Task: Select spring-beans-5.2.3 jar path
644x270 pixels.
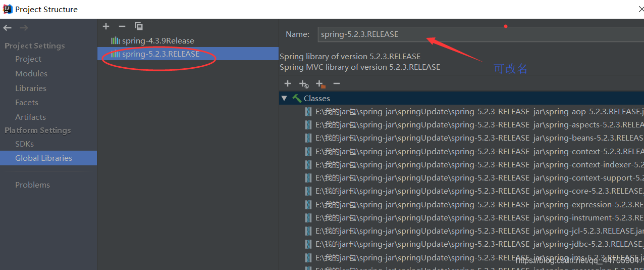Action: 479,138
